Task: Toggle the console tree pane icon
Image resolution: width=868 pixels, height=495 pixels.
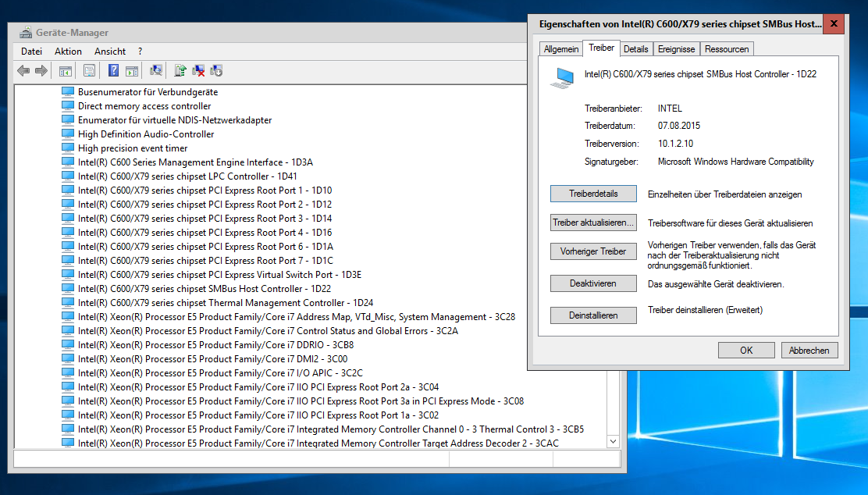Action: coord(66,71)
